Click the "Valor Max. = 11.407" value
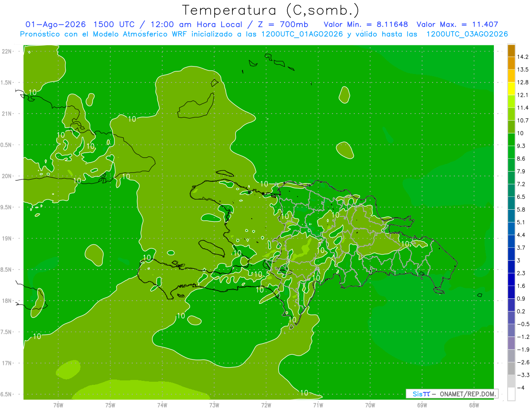Viewport: 532px width, 411px height. (458, 24)
